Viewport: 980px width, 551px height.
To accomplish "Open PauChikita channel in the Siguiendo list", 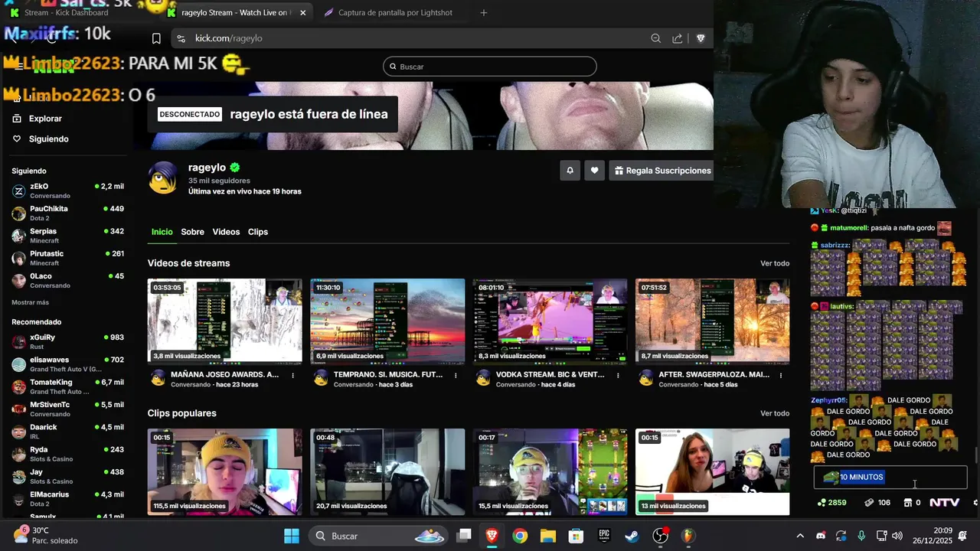I will tap(67, 213).
